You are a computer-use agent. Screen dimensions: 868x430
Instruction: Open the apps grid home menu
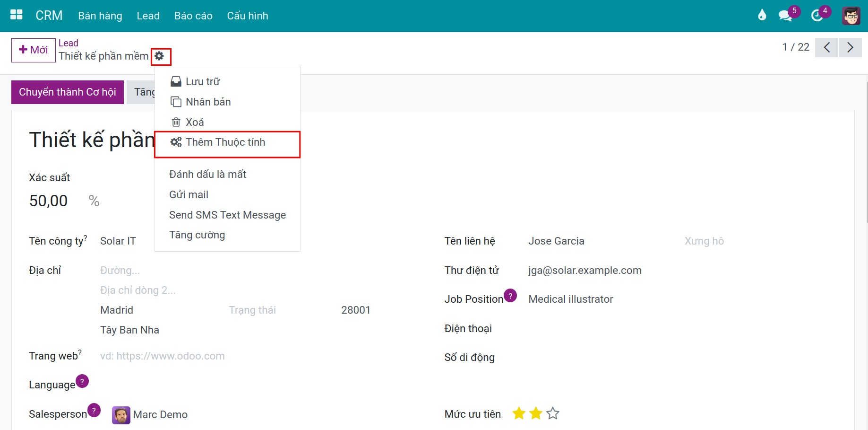[17, 15]
